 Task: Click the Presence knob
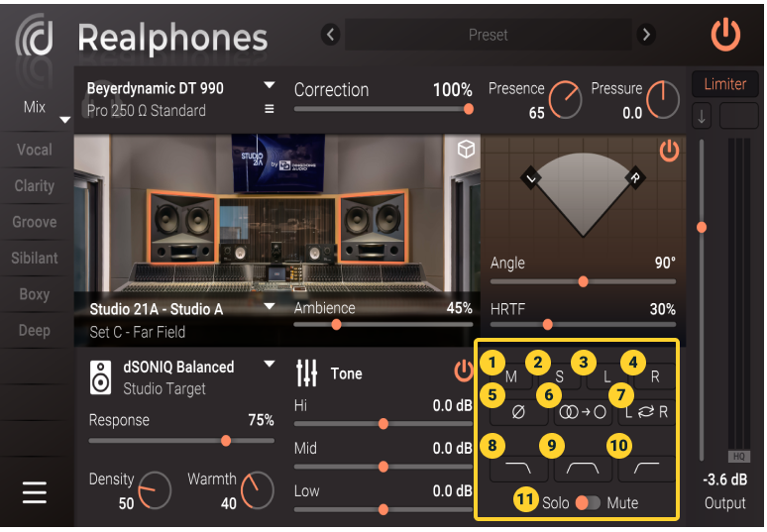point(565,99)
